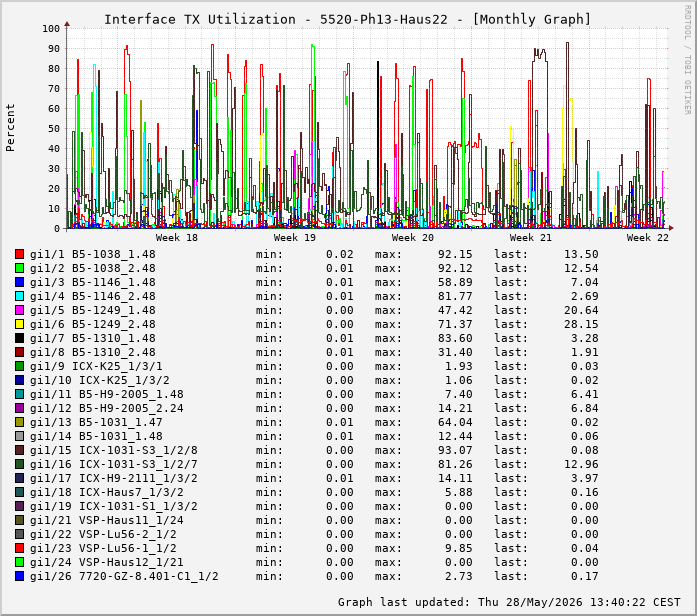Click the legend label gi1/4 B5-1146_2.48
The height and width of the screenshot is (616, 697).
pos(93,296)
